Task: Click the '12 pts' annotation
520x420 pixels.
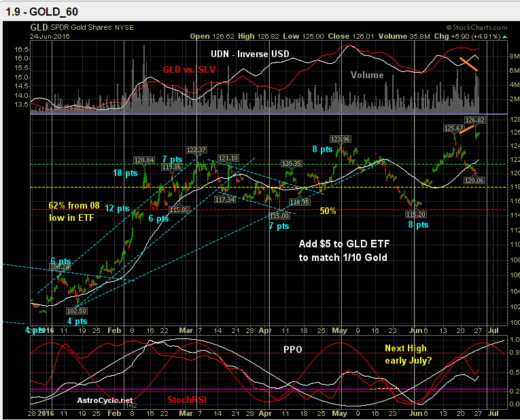Action: (117, 209)
